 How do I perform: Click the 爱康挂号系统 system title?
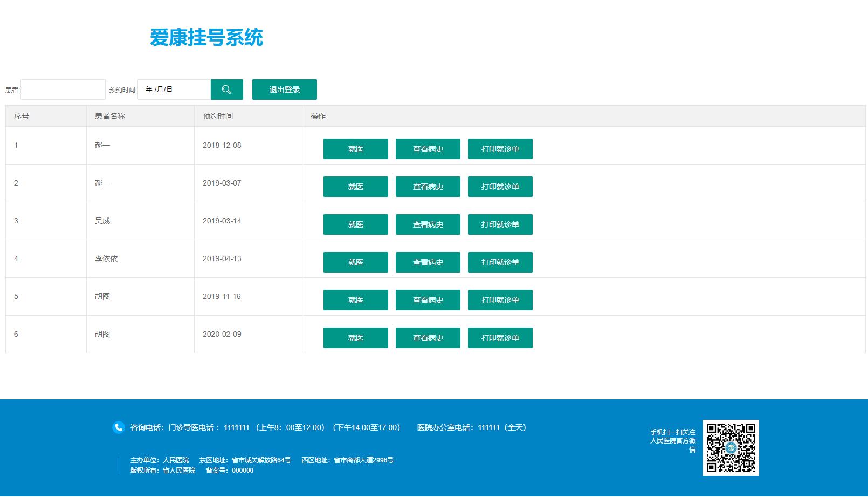(207, 38)
